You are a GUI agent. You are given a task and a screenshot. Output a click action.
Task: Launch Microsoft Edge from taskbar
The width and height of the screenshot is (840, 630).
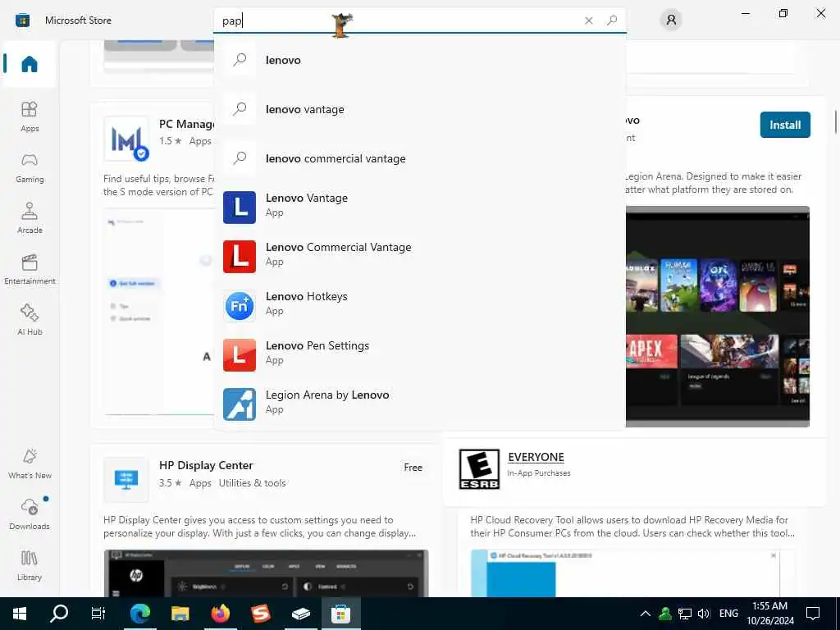point(139,614)
